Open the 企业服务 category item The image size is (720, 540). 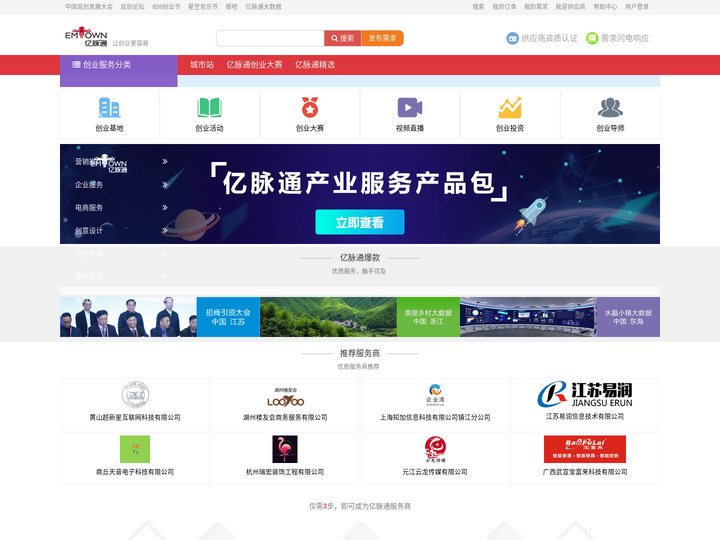pyautogui.click(x=89, y=185)
